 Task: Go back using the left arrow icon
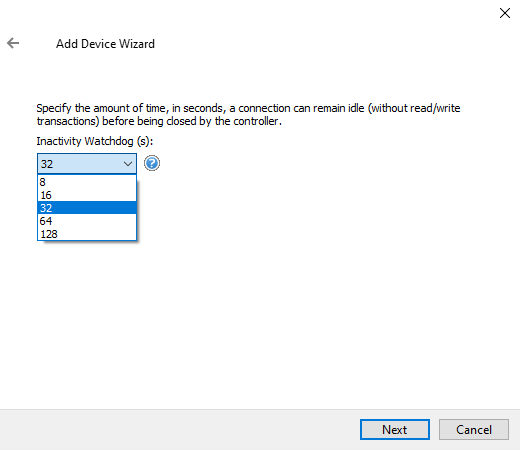point(13,43)
